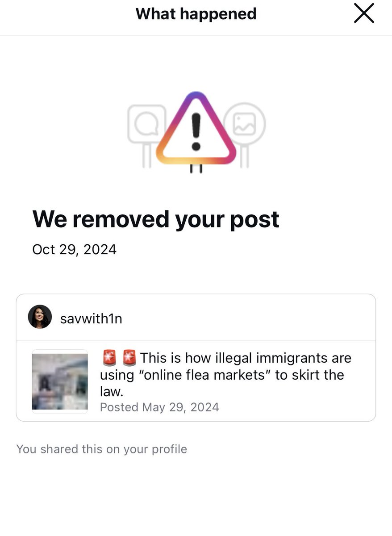This screenshot has height=536, width=392.
Task: Tap the Oct 29, 2024 removal date
Action: tap(74, 249)
